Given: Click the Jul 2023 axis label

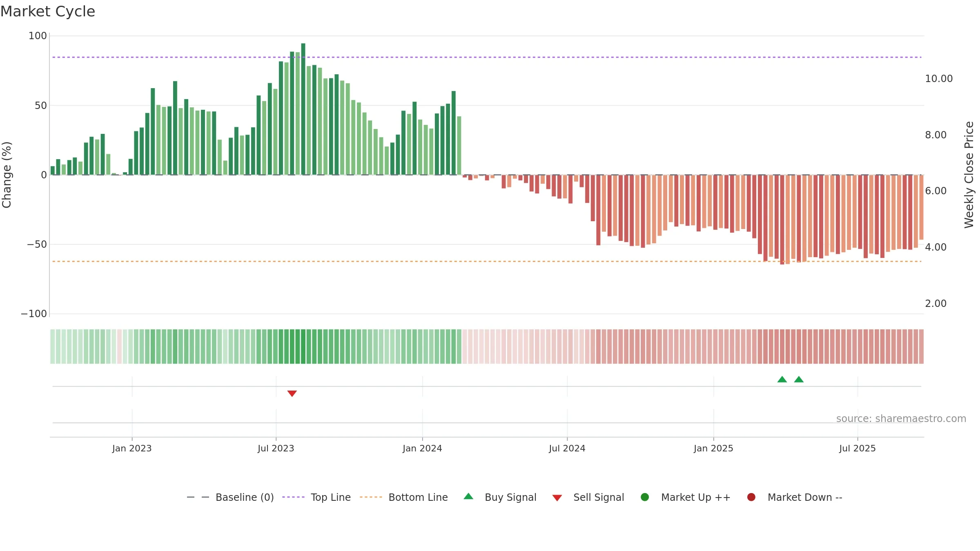Looking at the screenshot, I should click(x=276, y=448).
